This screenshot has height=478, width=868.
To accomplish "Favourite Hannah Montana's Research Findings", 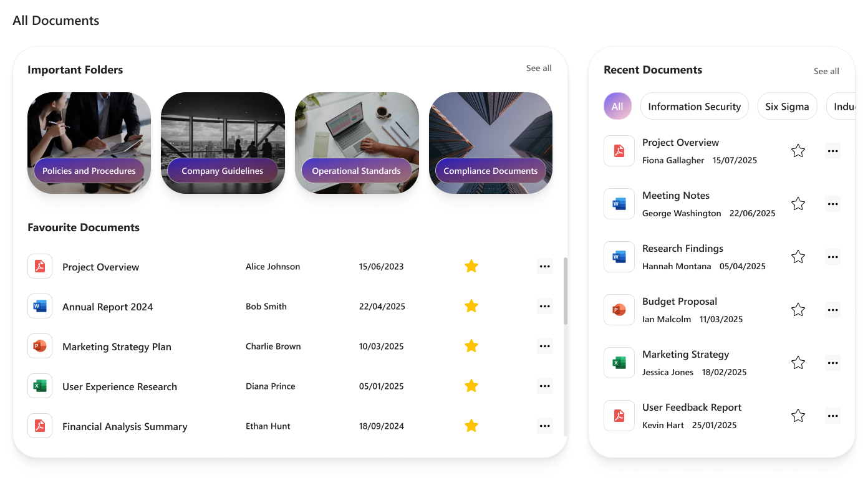I will 798,257.
